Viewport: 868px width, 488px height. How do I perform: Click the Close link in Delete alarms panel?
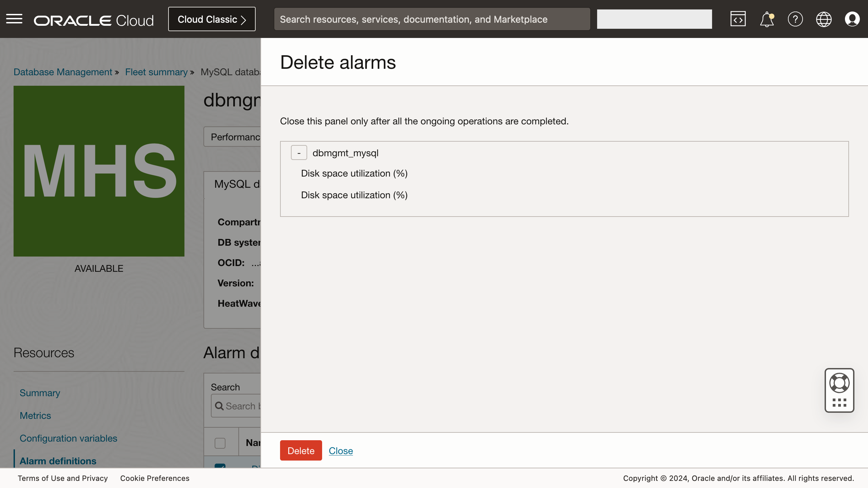(x=340, y=451)
